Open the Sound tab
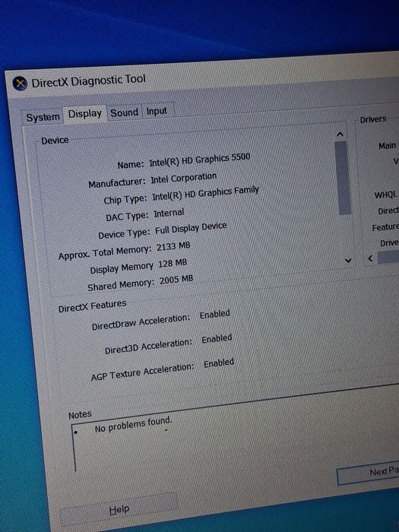This screenshot has width=399, height=532. click(x=124, y=112)
